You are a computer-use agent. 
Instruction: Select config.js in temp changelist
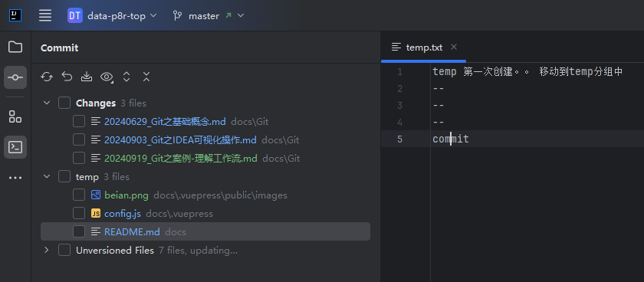coord(123,214)
